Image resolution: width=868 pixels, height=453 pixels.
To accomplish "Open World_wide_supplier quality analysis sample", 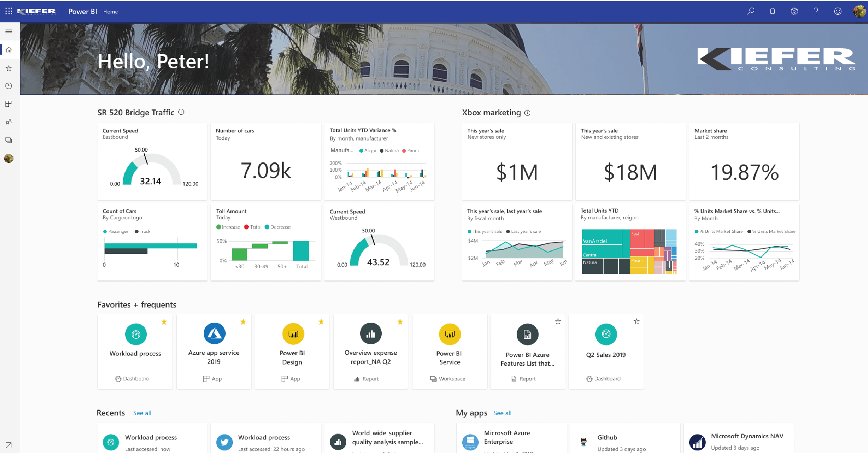I will tap(379, 439).
